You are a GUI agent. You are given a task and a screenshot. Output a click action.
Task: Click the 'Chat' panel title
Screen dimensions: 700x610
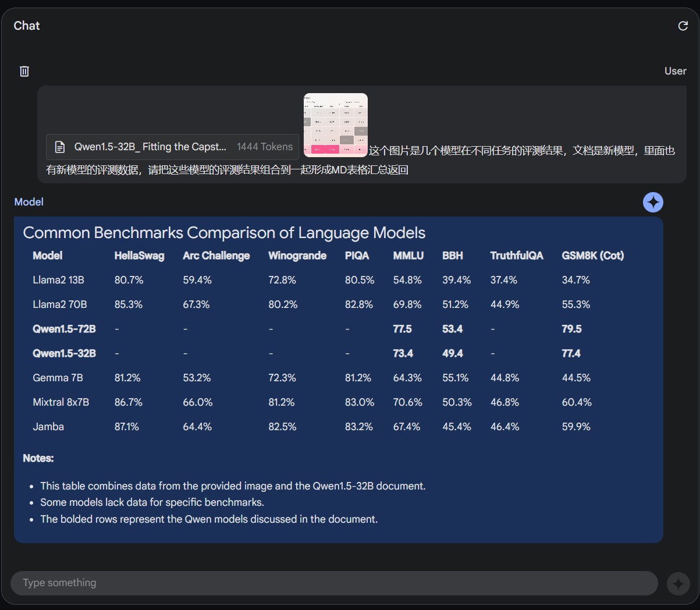[x=27, y=26]
